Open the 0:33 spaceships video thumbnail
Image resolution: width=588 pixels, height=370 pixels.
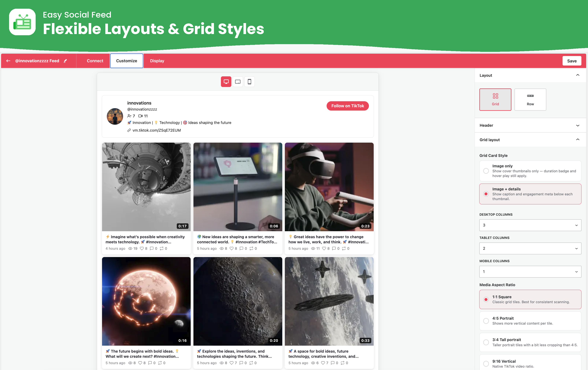(x=329, y=301)
